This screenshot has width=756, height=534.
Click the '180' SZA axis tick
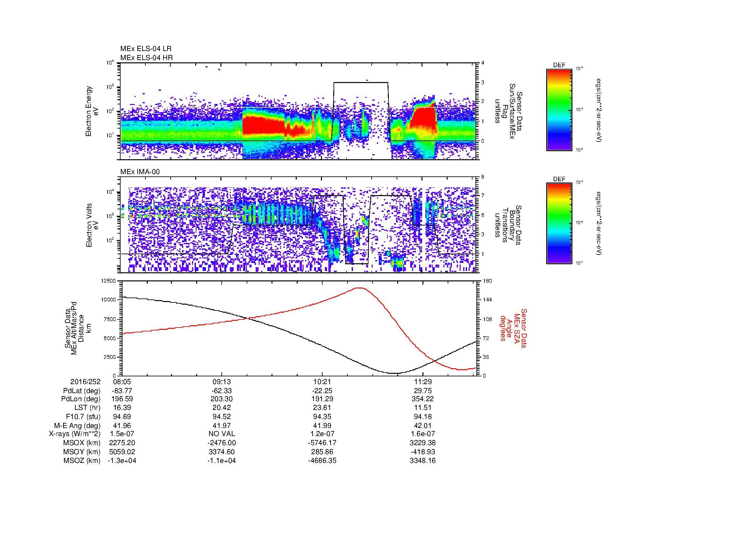(x=487, y=281)
